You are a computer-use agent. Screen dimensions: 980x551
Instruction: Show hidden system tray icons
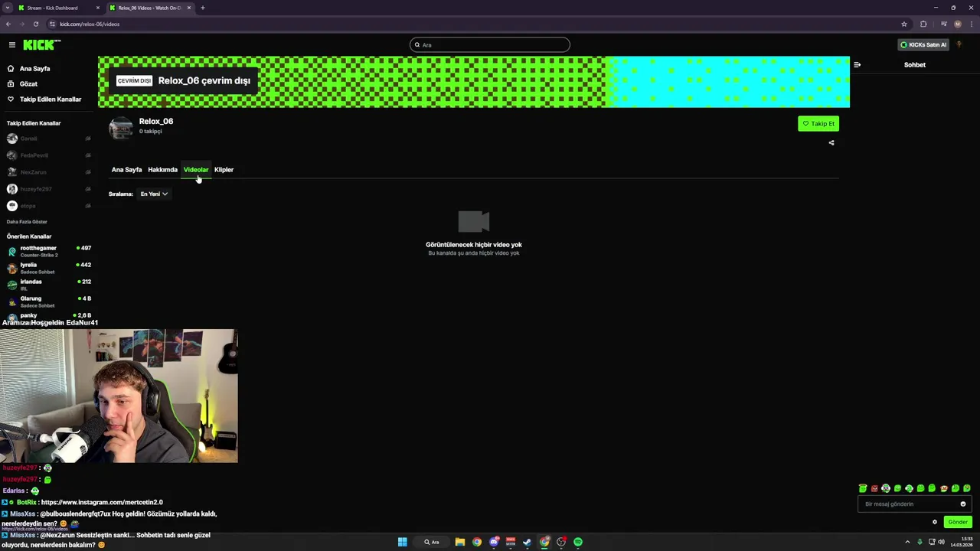[907, 542]
